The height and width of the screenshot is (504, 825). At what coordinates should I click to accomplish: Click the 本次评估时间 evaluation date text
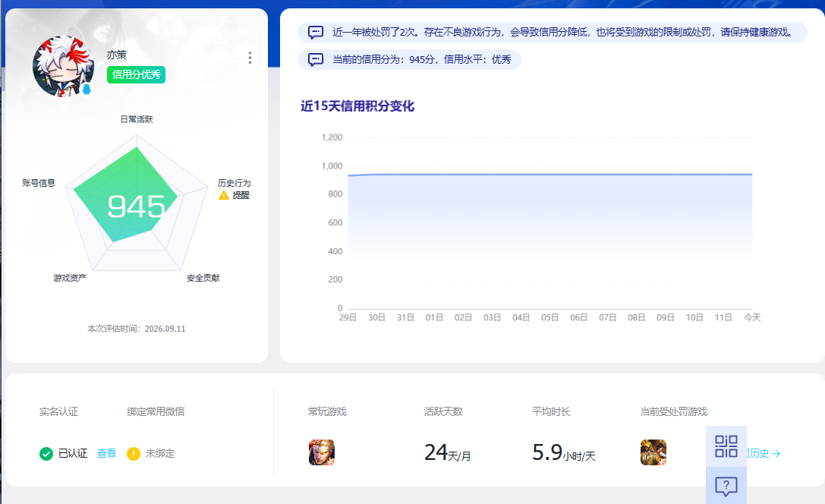(137, 329)
